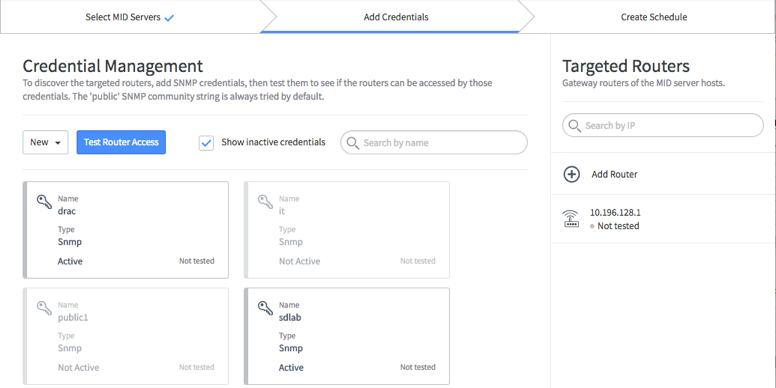Select the inactive 'it' credential name
The image size is (776, 388).
(282, 211)
